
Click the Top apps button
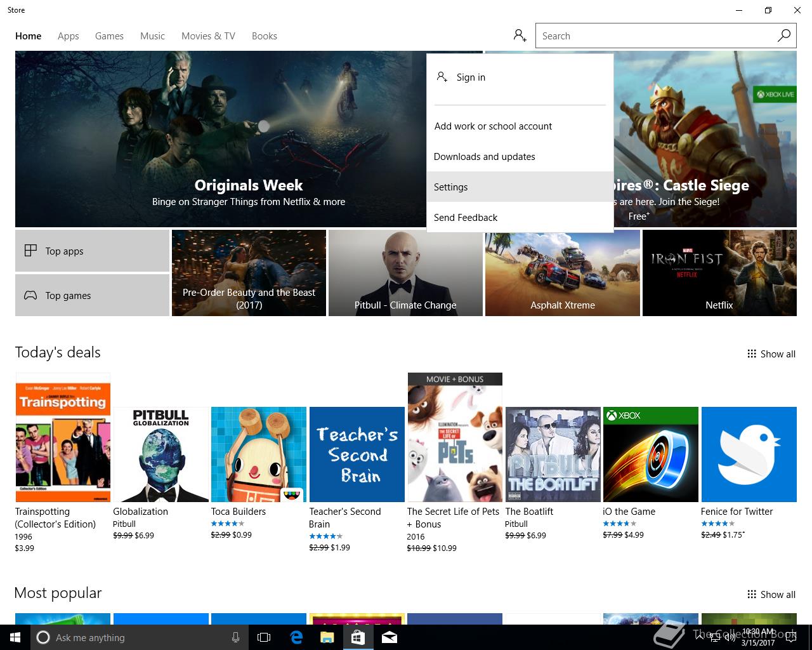click(x=92, y=251)
